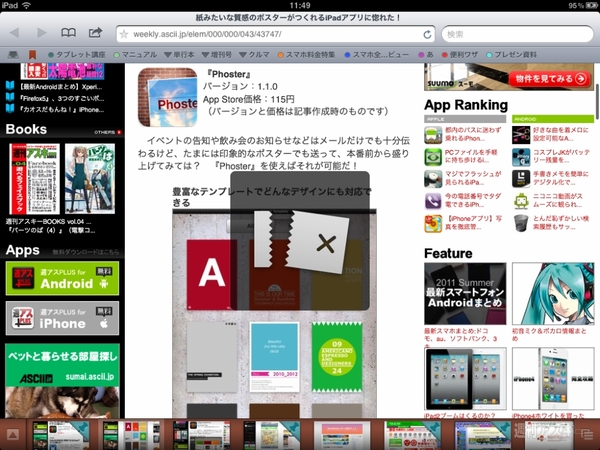
Task: Open the 週刊アスキー Facebook book cover
Action: 34,178
